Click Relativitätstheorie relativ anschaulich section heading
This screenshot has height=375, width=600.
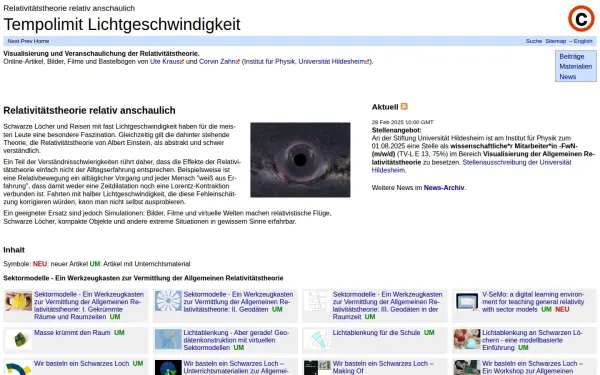point(89,110)
